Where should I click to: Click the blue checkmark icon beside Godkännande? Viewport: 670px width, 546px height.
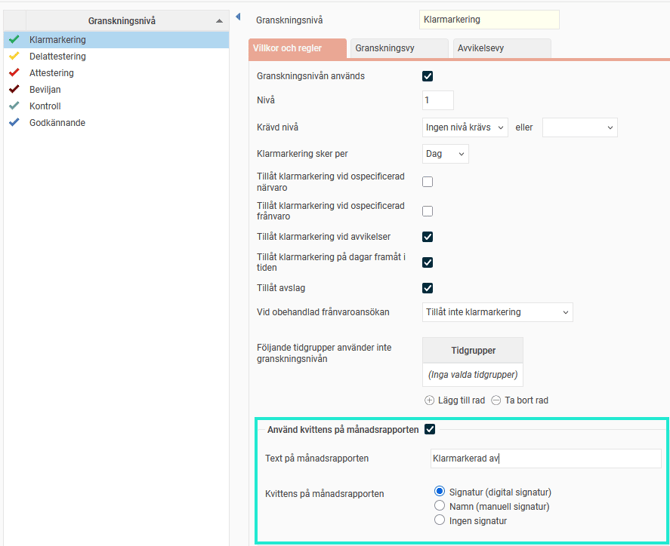13,123
